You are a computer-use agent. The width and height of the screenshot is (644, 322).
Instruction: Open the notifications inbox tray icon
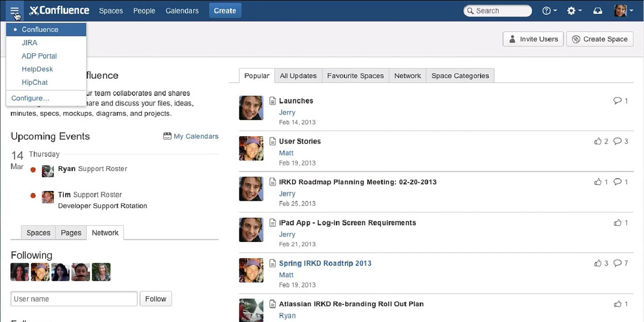click(x=597, y=11)
